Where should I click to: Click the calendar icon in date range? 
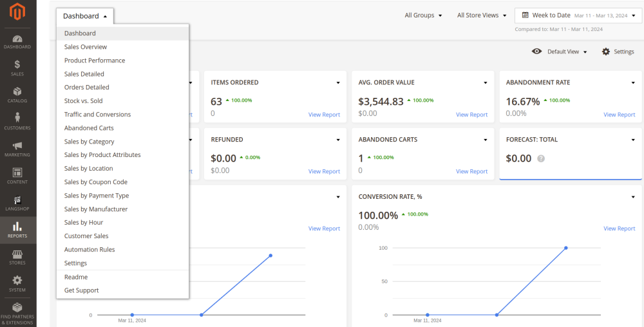tap(525, 15)
